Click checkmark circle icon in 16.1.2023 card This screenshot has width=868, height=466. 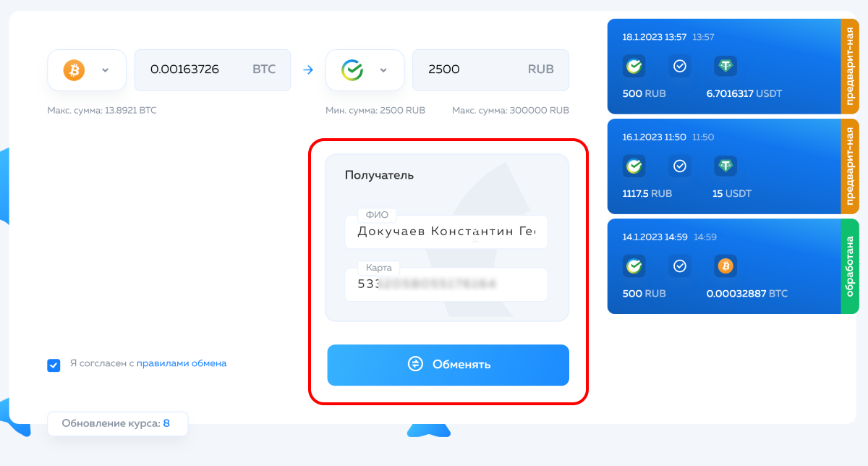[x=679, y=166]
